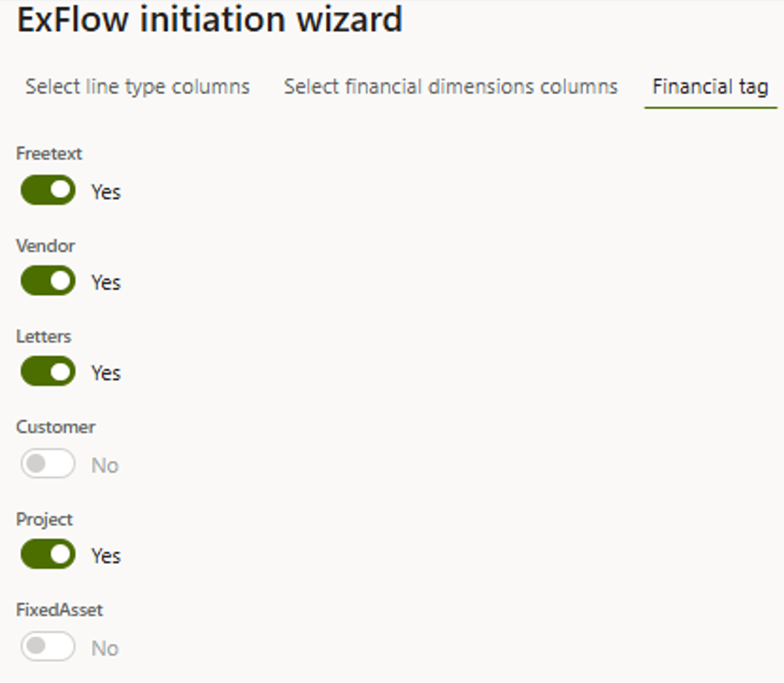
Task: Enable the Customer toggle switch
Action: 48,464
